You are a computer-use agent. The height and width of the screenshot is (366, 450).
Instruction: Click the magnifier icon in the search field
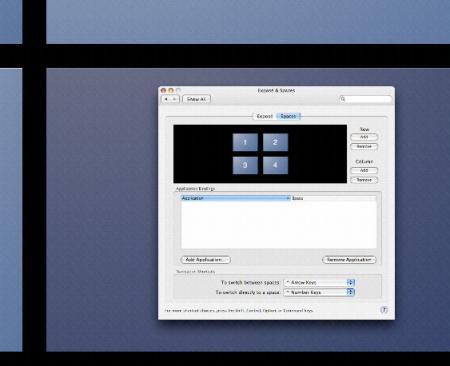click(342, 99)
